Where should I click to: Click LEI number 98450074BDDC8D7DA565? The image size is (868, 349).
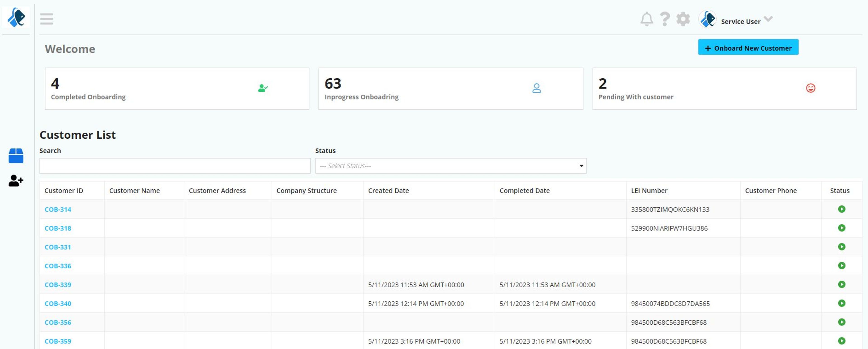click(670, 304)
